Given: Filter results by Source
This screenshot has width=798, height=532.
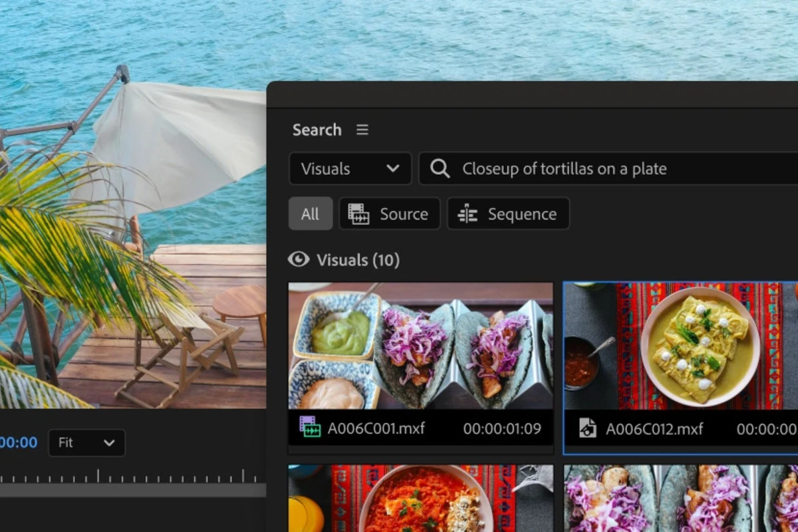Looking at the screenshot, I should point(390,214).
